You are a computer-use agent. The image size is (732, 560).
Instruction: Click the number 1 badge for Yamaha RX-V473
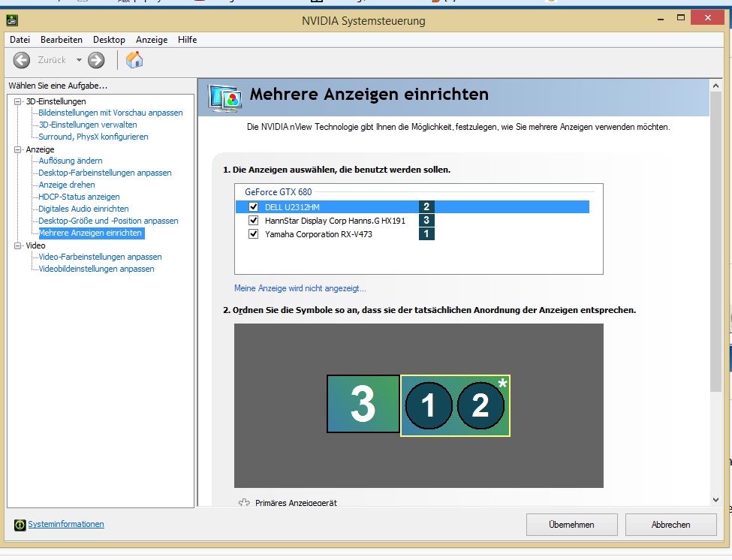coord(426,233)
